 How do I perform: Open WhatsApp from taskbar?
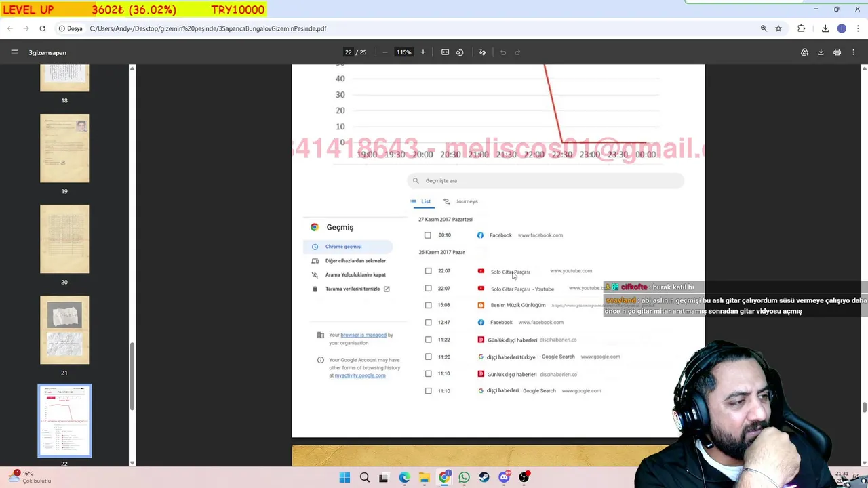tap(464, 478)
